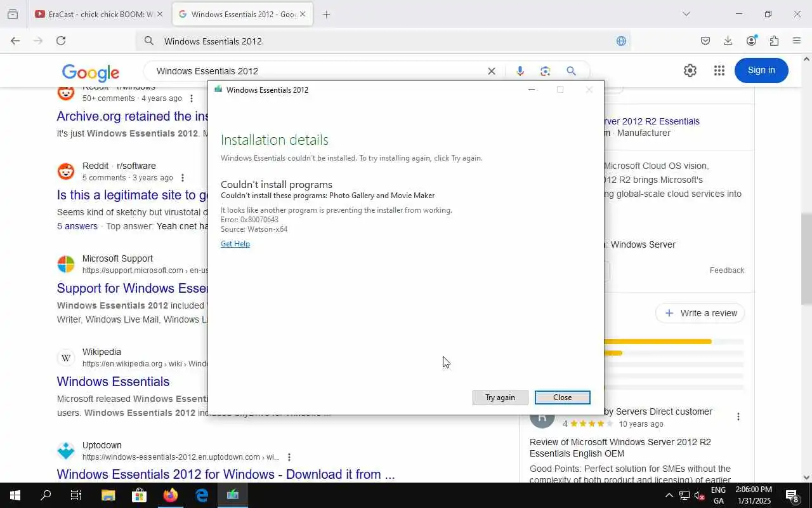Click the Sign in button
This screenshot has width=812, height=508.
761,70
